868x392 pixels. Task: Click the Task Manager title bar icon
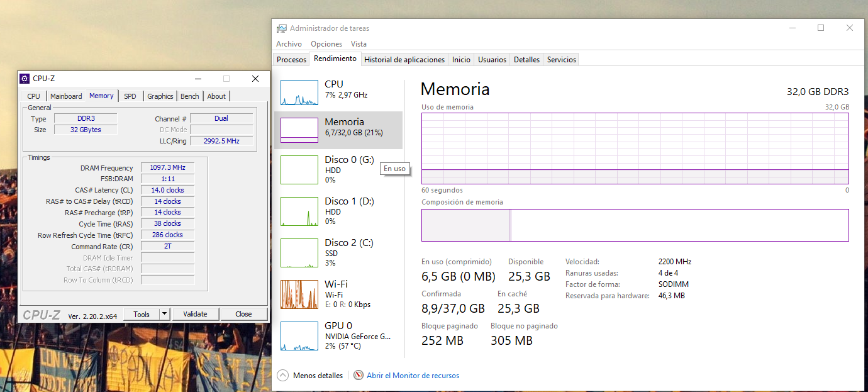(282, 28)
